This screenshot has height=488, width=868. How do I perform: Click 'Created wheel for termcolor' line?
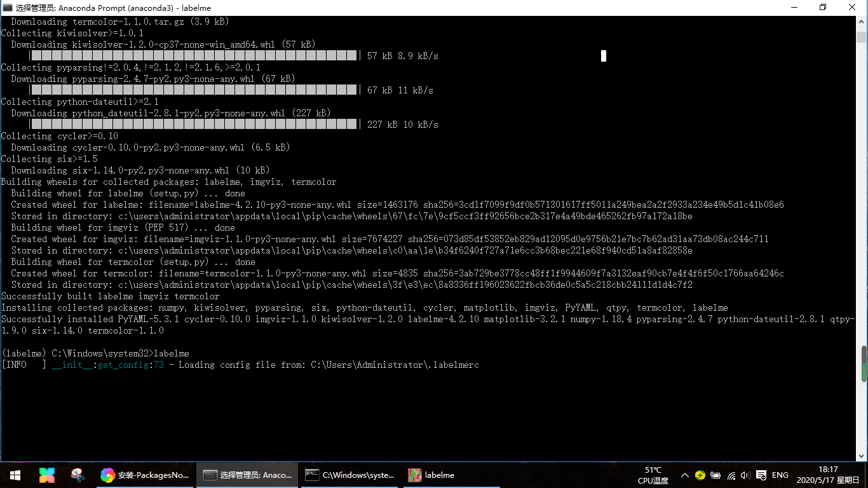tap(397, 273)
